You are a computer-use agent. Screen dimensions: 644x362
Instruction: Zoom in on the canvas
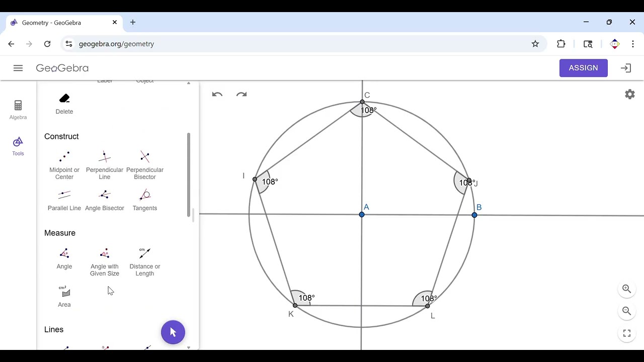point(627,289)
